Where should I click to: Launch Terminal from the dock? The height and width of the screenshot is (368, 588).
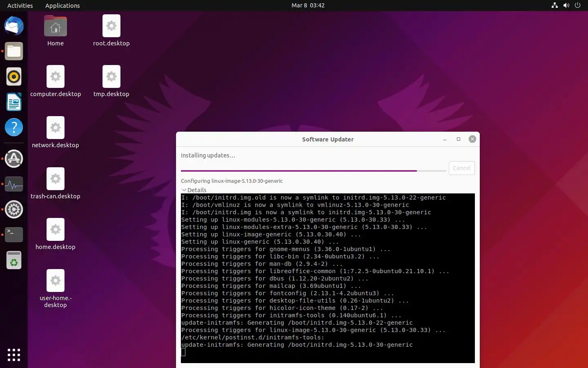click(14, 235)
